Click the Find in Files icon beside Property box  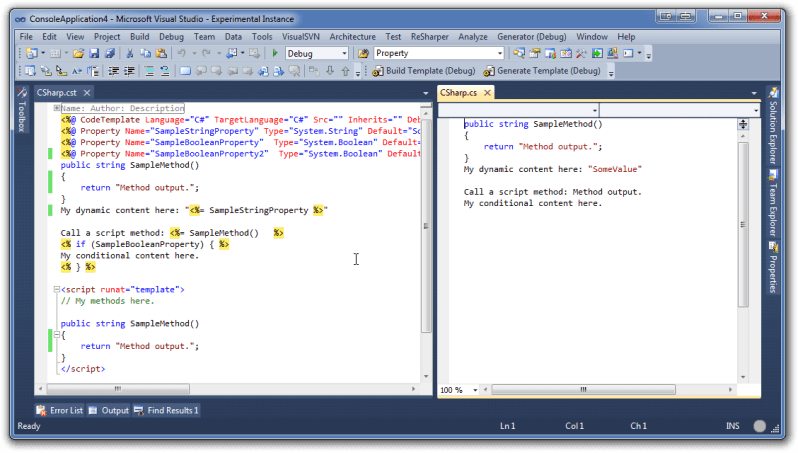pos(363,53)
